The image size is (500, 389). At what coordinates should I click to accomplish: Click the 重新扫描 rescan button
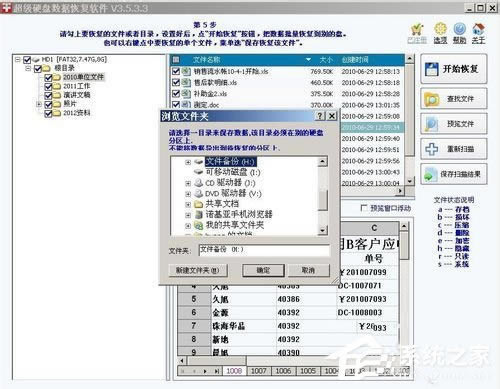(x=454, y=149)
